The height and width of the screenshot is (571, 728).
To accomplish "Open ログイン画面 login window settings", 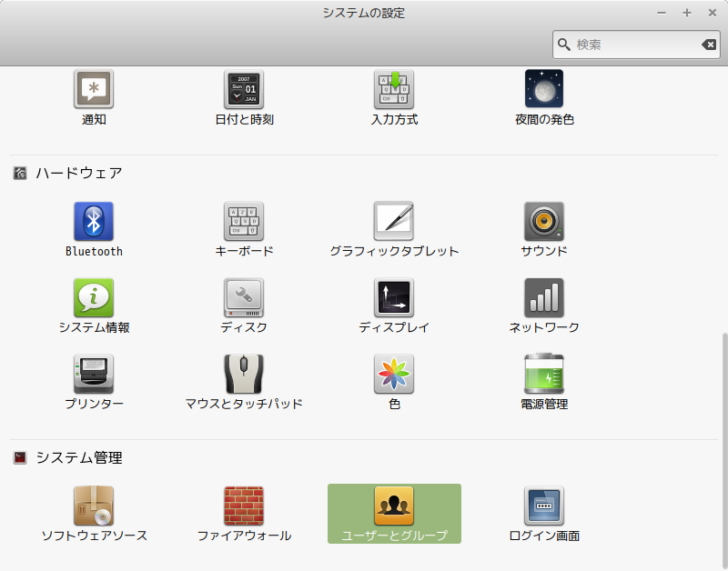I will tap(544, 514).
